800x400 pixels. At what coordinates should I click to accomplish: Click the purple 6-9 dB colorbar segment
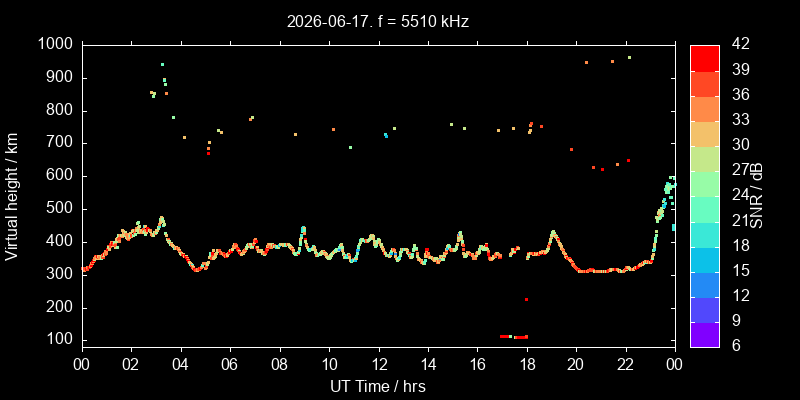click(705, 335)
